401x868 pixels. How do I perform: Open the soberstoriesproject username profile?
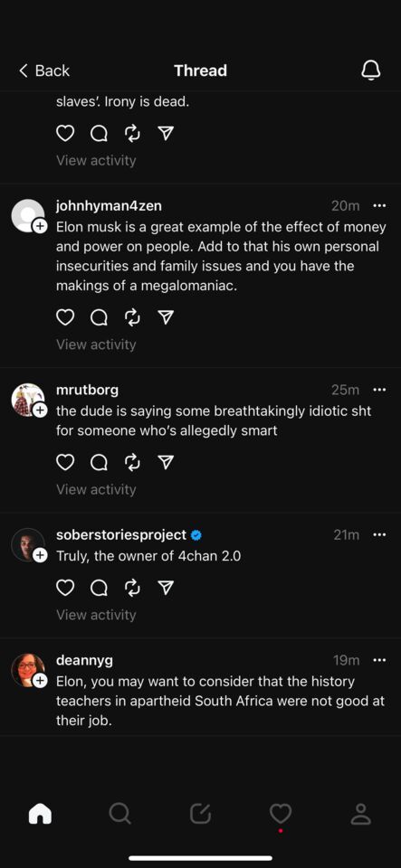tap(121, 534)
